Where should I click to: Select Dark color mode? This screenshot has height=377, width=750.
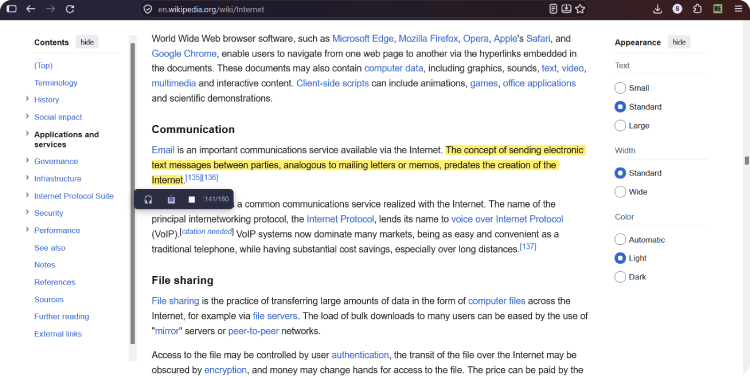[x=620, y=277]
